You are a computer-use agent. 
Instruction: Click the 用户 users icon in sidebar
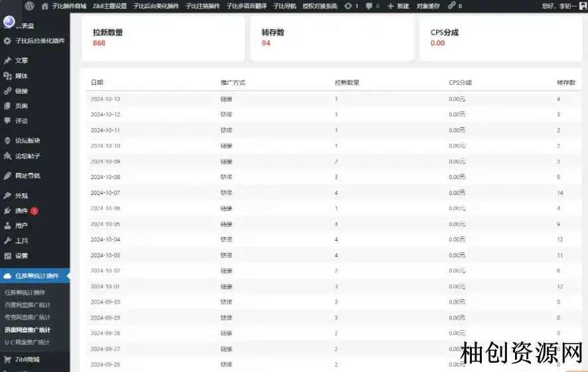point(8,225)
